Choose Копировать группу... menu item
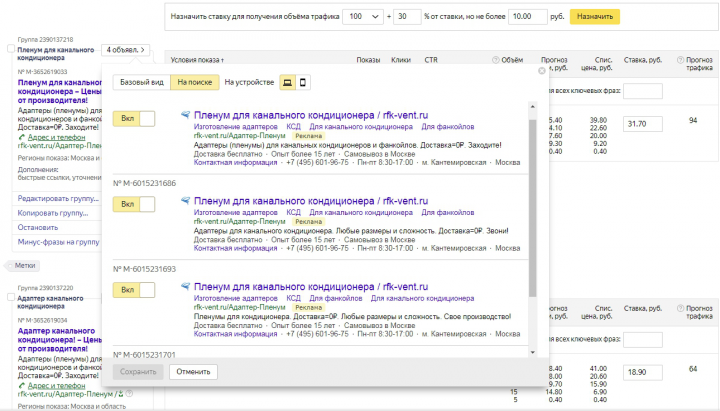 (53, 213)
